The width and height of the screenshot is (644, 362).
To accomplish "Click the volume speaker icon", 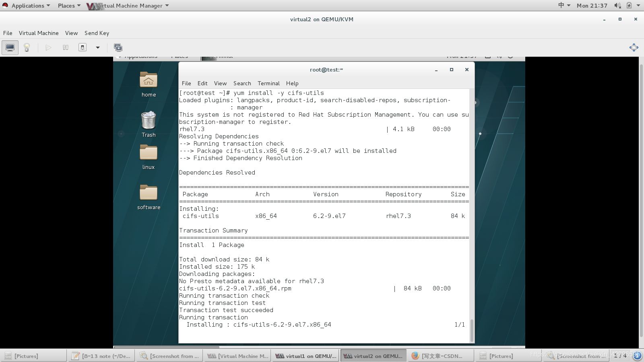I will tap(617, 5).
